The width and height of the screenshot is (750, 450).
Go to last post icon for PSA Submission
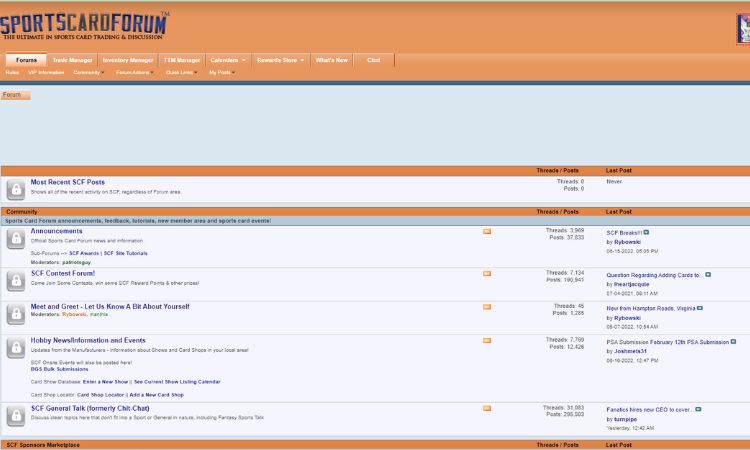click(733, 342)
